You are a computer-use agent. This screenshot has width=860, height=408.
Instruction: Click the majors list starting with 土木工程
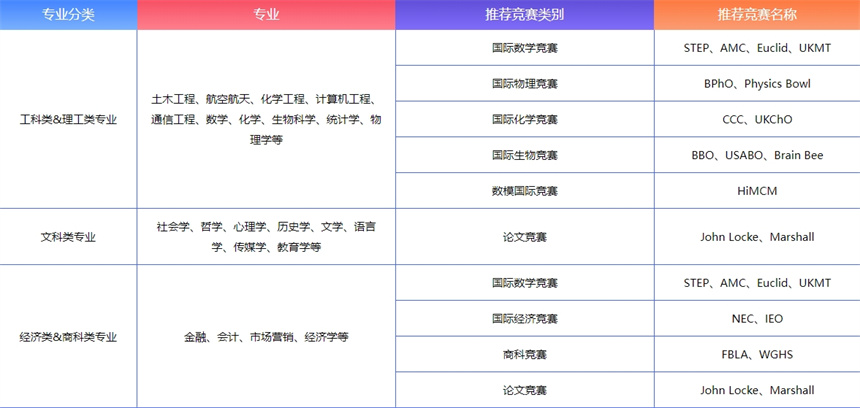pos(266,119)
